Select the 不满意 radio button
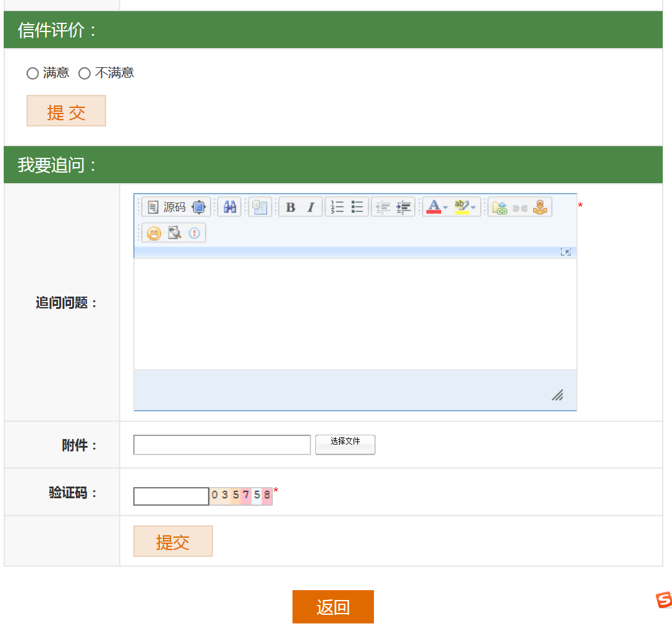 click(x=85, y=73)
